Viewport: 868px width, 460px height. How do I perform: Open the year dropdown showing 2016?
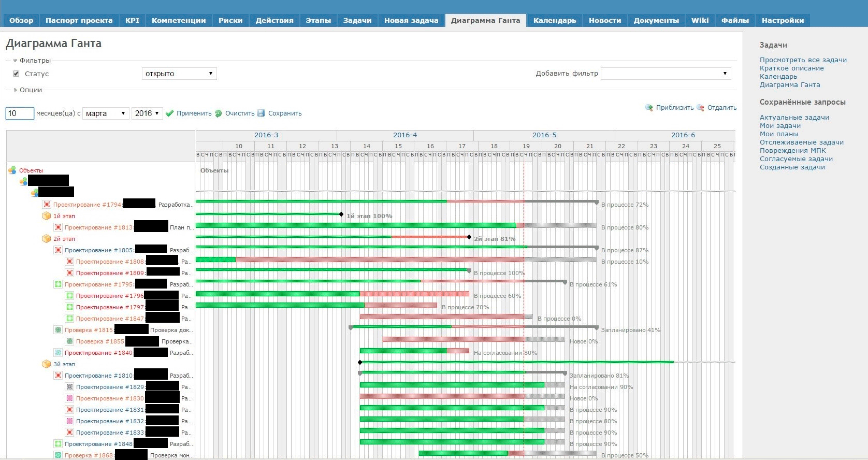(147, 113)
